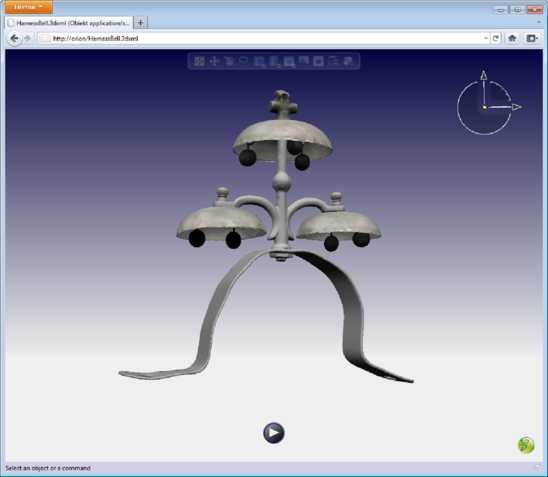Open the Firefox menu button
This screenshot has width=548, height=477.
(29, 7)
